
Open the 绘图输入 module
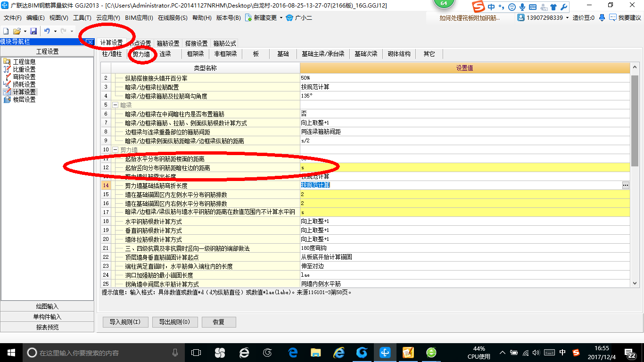tap(47, 306)
